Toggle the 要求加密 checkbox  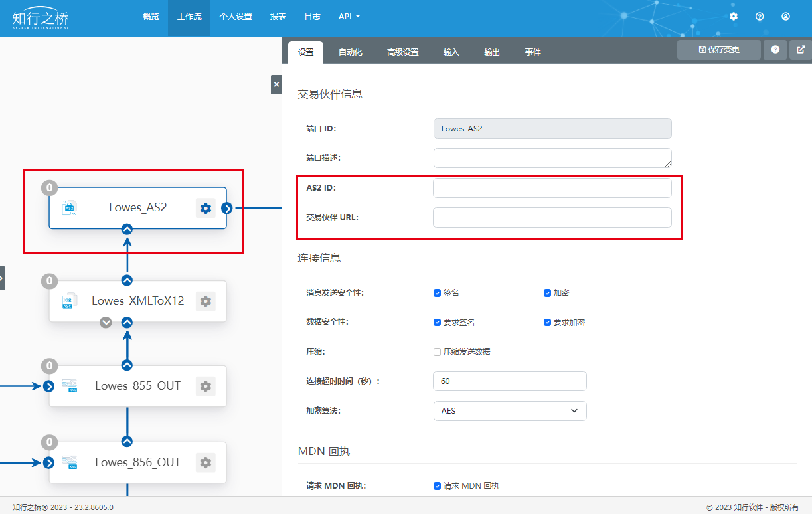coord(548,323)
